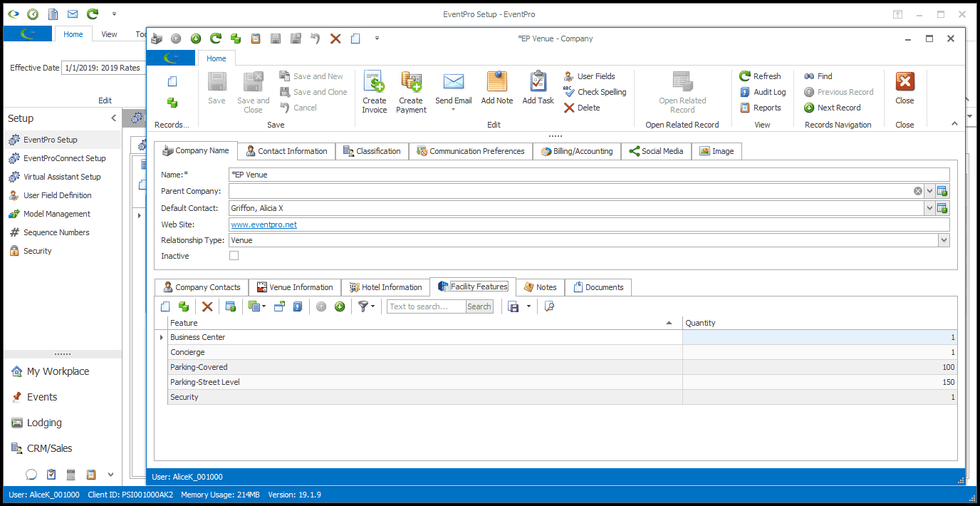This screenshot has height=506, width=980.
Task: Delete selected facility feature with grid red X
Action: pyautogui.click(x=207, y=306)
